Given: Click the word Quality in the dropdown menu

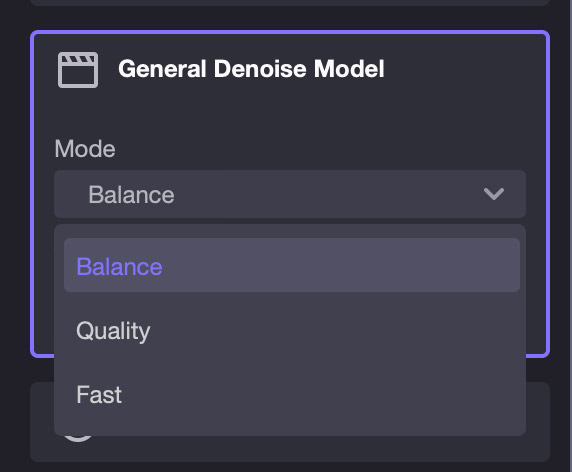Looking at the screenshot, I should click(x=113, y=331).
